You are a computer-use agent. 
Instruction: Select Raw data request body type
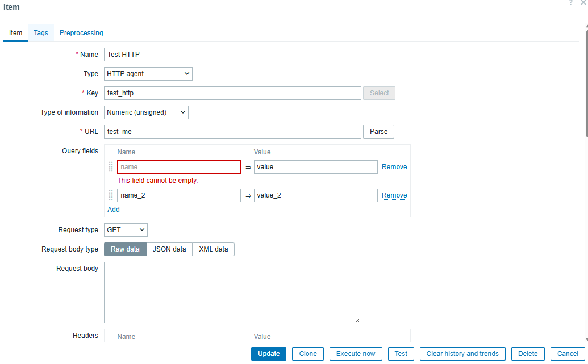[125, 249]
